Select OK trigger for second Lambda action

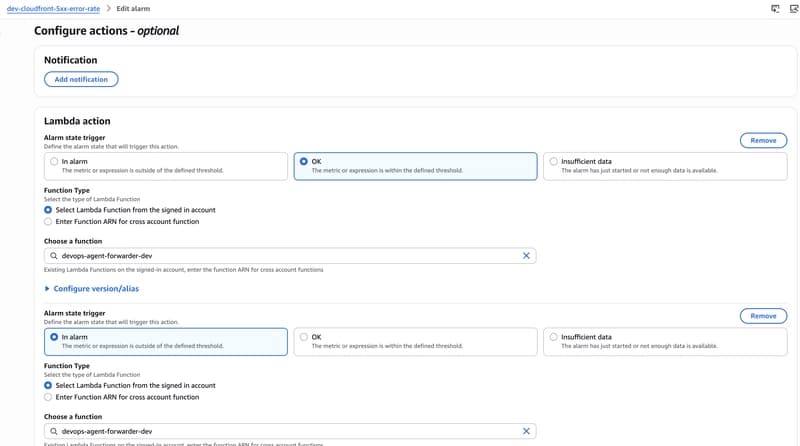415,341
